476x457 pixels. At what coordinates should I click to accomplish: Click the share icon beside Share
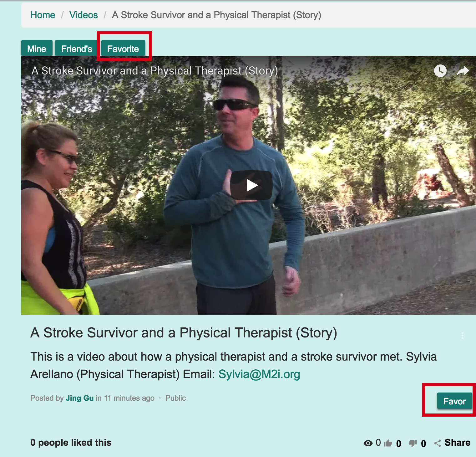pyautogui.click(x=438, y=443)
